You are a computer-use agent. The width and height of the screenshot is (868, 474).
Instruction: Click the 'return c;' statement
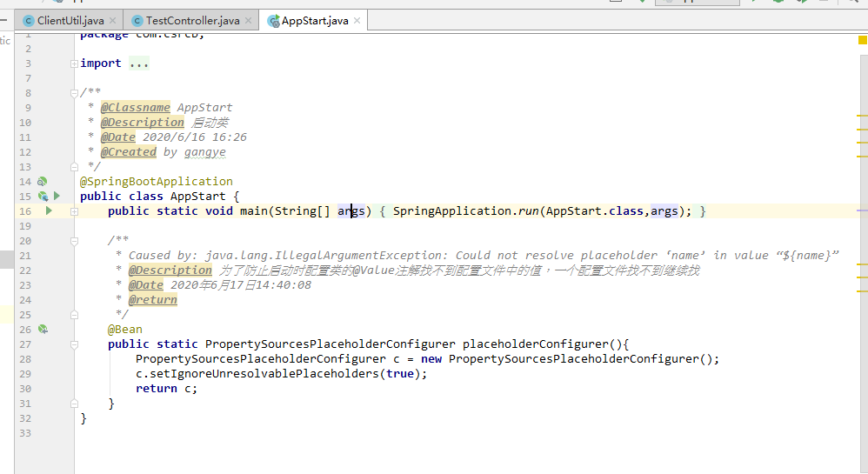[166, 389]
